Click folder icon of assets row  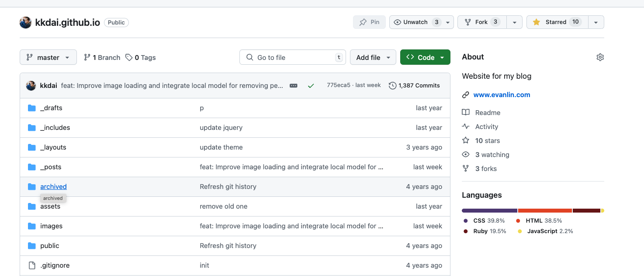(32, 206)
